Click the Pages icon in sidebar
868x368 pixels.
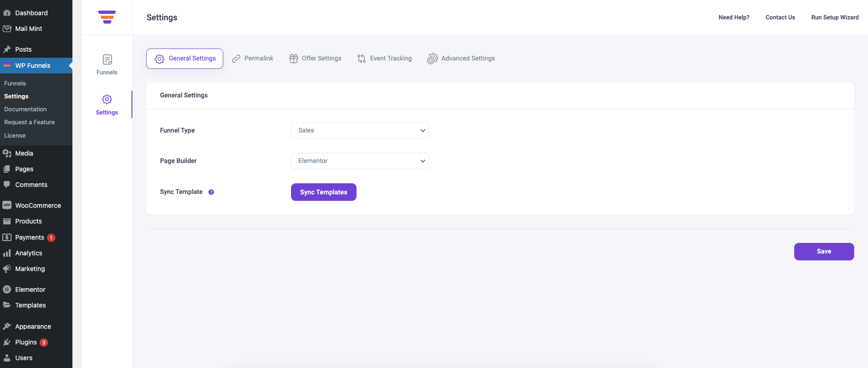[x=7, y=169]
